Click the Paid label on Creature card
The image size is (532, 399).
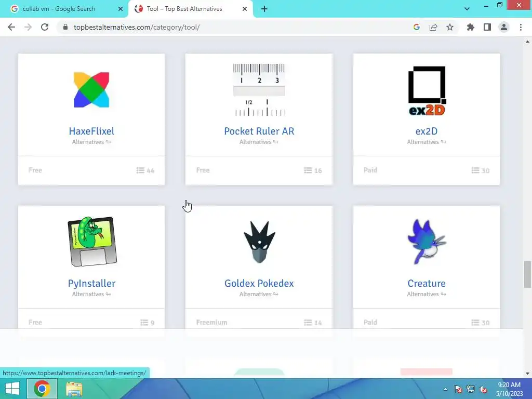pyautogui.click(x=370, y=322)
